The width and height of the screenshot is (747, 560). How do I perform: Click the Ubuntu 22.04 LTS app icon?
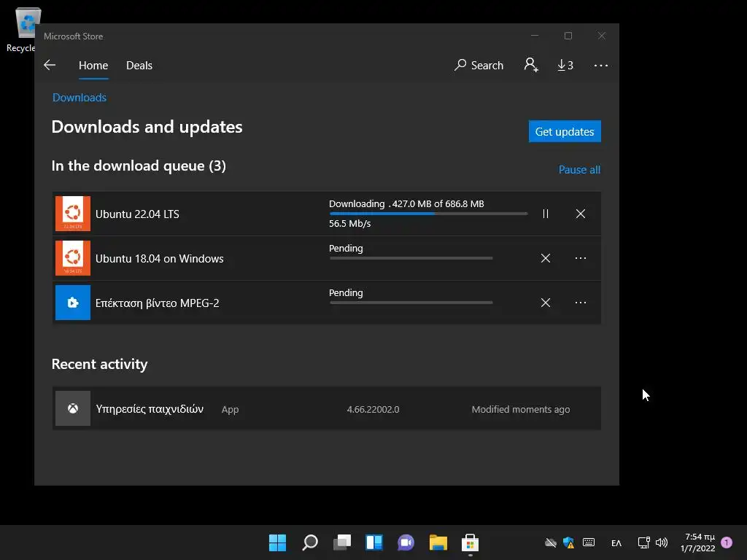[73, 214]
